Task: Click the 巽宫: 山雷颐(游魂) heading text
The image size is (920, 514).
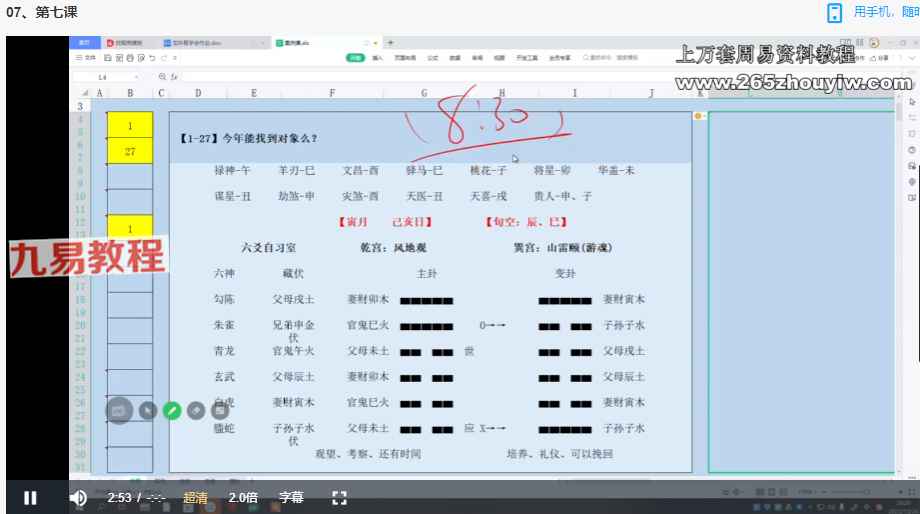Action: tap(563, 248)
